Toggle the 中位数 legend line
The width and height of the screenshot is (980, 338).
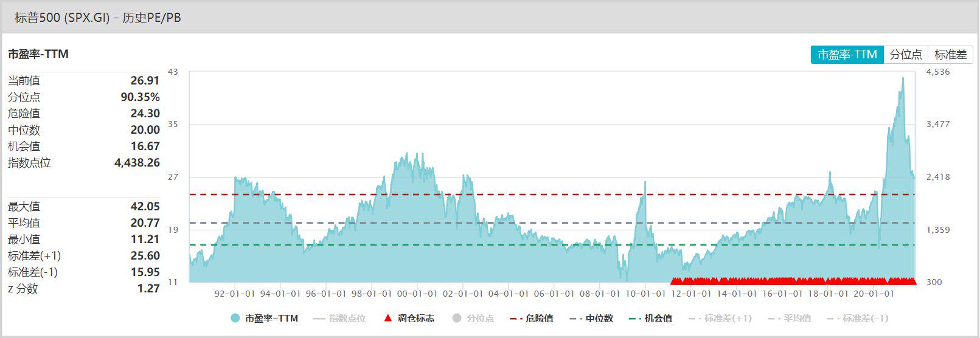pos(591,318)
